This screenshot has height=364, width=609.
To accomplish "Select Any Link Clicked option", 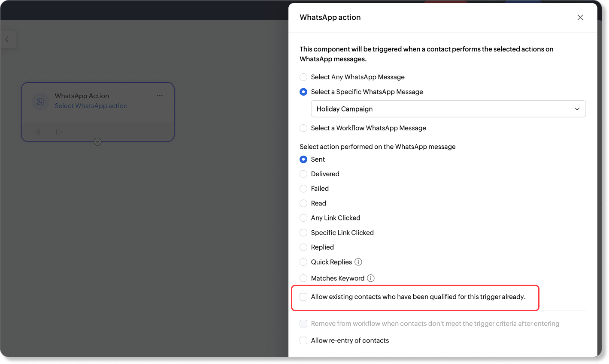I will click(303, 218).
